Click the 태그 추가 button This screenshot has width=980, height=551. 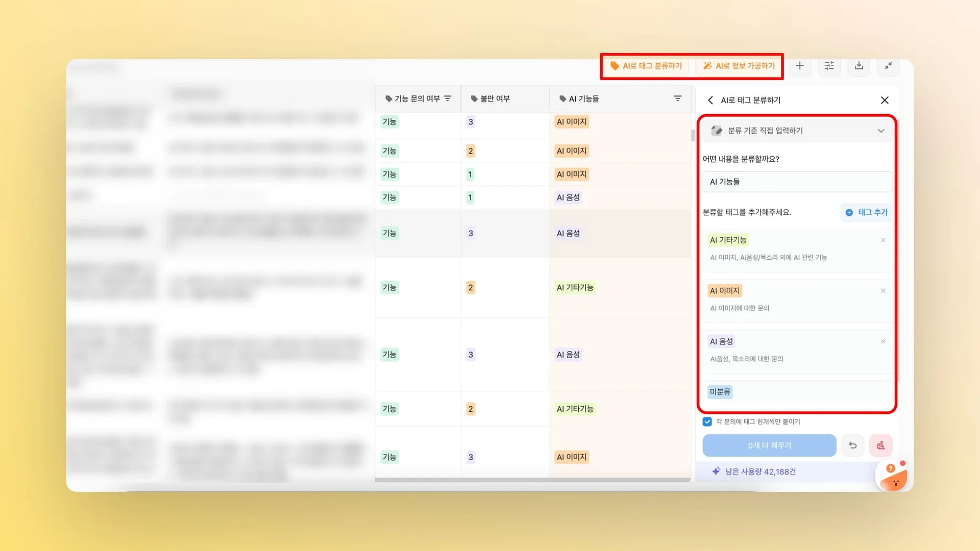(866, 212)
